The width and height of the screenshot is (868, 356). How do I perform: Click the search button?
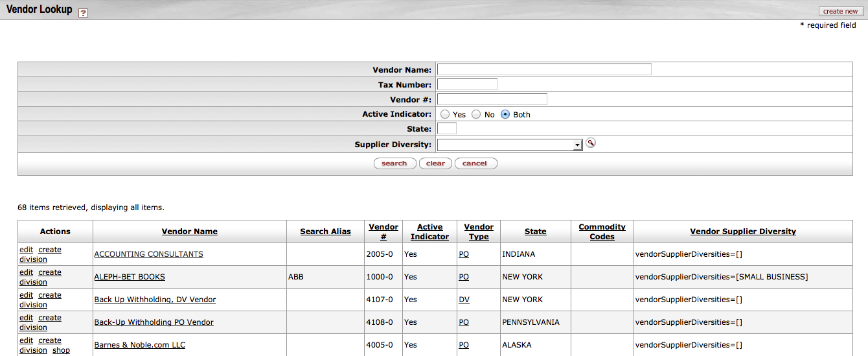tap(394, 163)
